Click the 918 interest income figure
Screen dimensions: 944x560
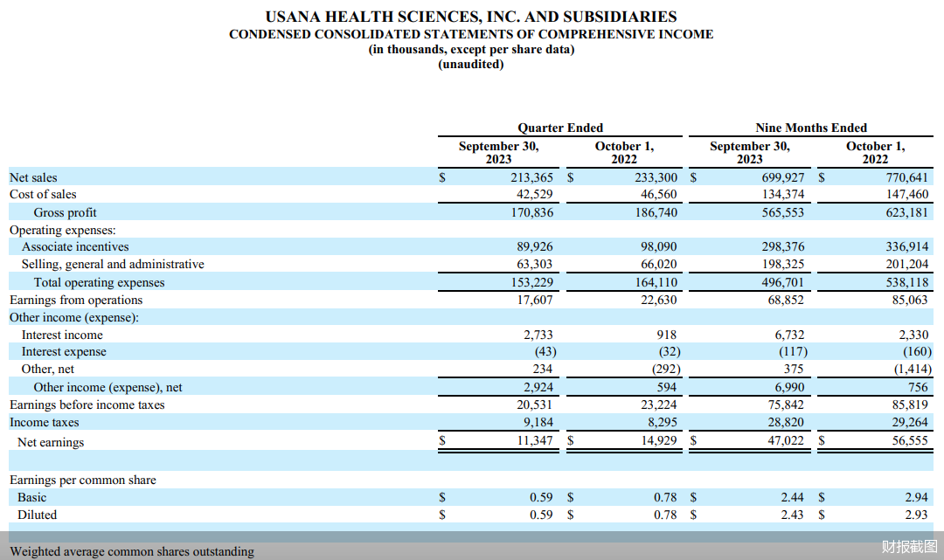666,335
